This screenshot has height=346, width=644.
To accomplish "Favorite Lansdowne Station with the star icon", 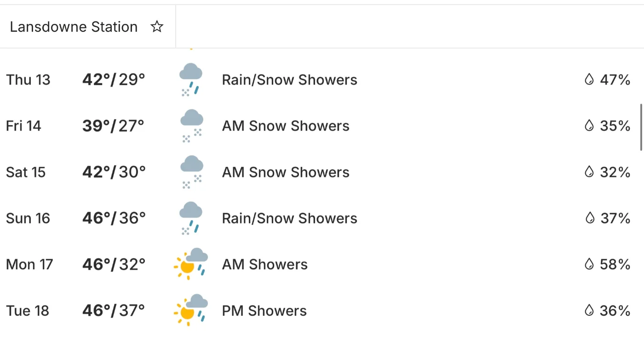I will [157, 27].
